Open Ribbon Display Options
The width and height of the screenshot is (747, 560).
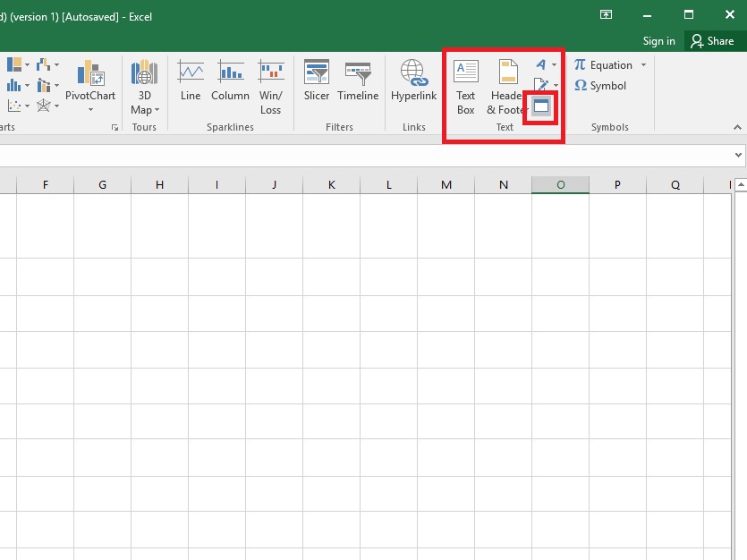[606, 15]
